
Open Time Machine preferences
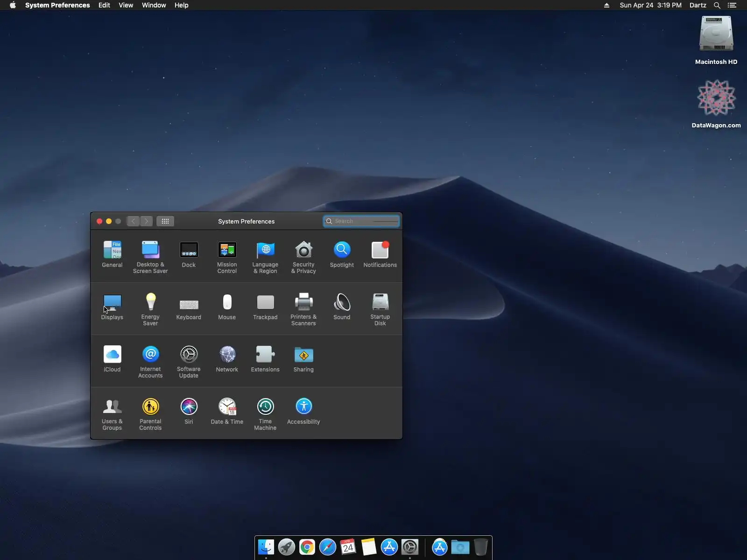[265, 414]
